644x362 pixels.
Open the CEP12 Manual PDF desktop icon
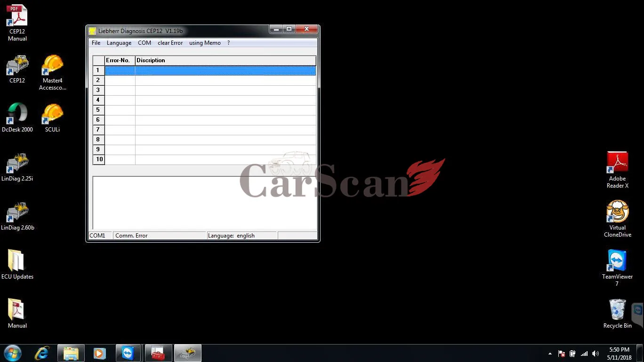click(x=17, y=23)
